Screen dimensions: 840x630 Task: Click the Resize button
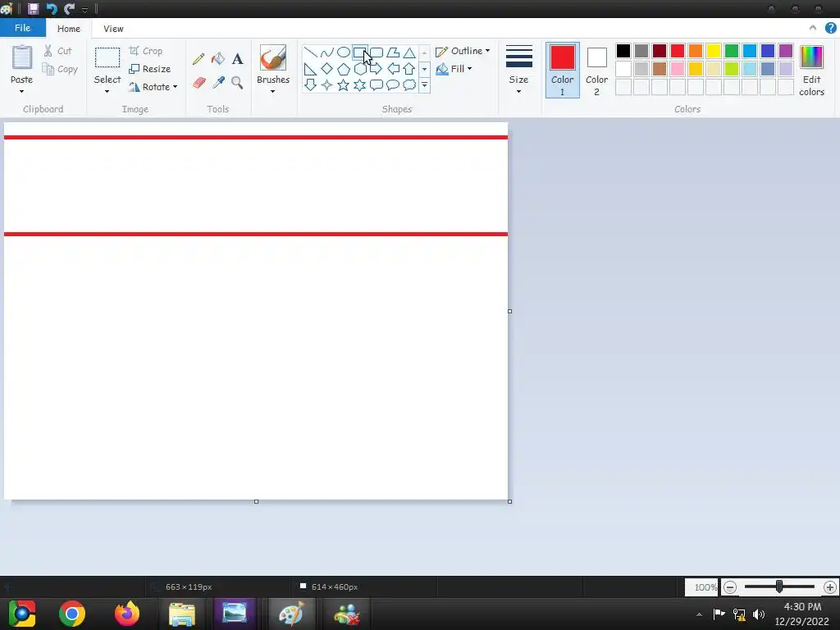point(150,69)
